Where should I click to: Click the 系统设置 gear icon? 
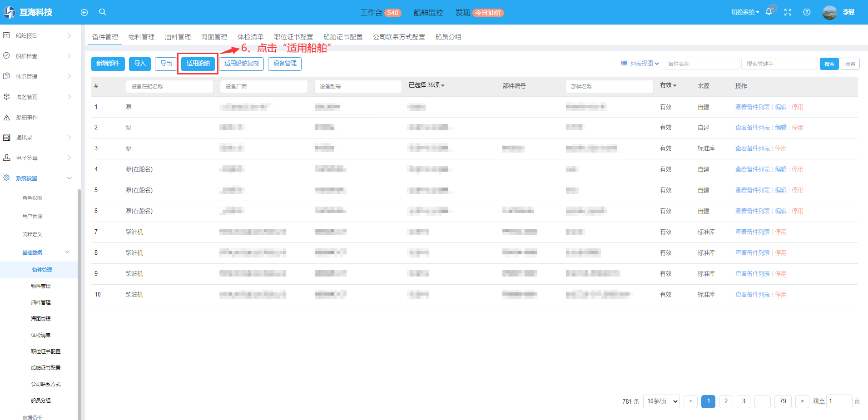[6, 178]
